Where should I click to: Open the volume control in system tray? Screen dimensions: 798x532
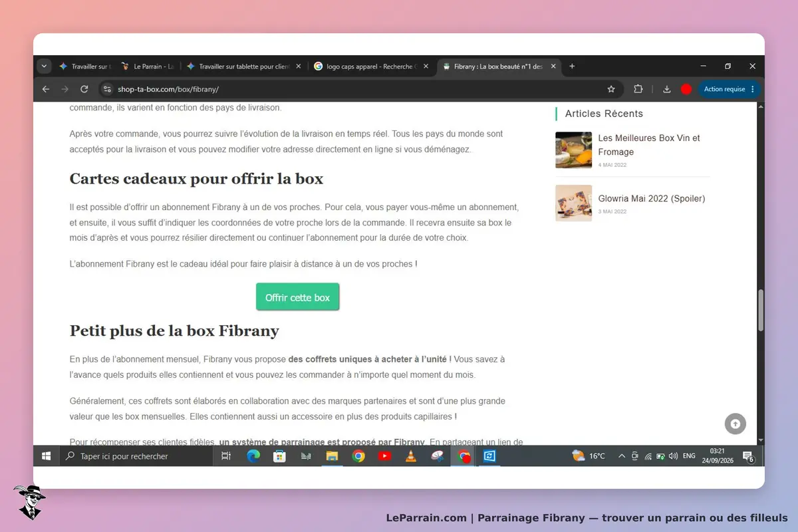673,456
